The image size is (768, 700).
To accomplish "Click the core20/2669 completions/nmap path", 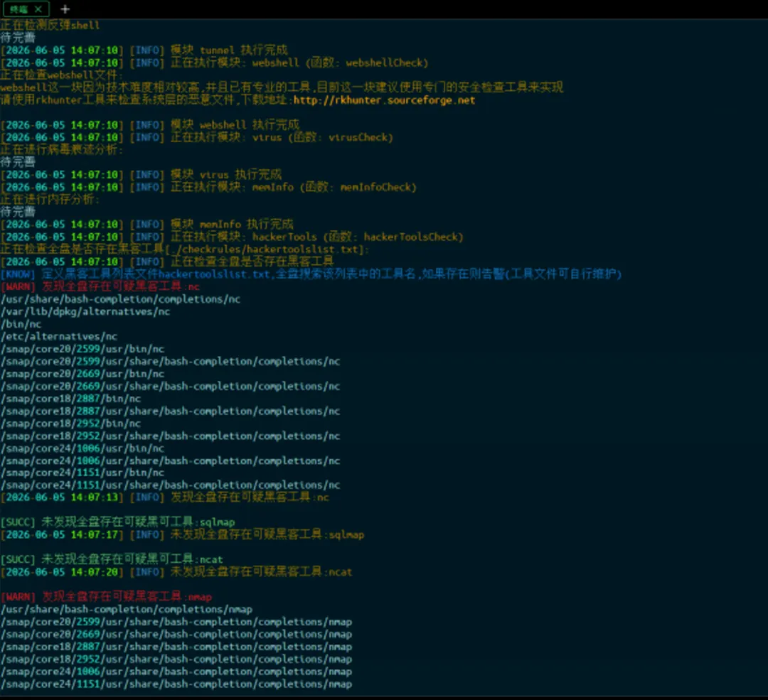I will pyautogui.click(x=176, y=635).
